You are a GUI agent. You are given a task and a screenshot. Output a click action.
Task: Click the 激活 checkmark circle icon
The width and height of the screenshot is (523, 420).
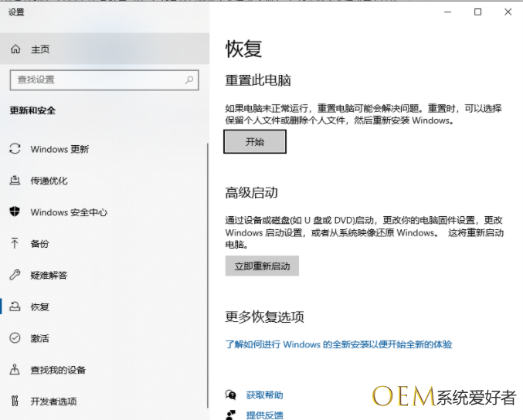coord(15,338)
